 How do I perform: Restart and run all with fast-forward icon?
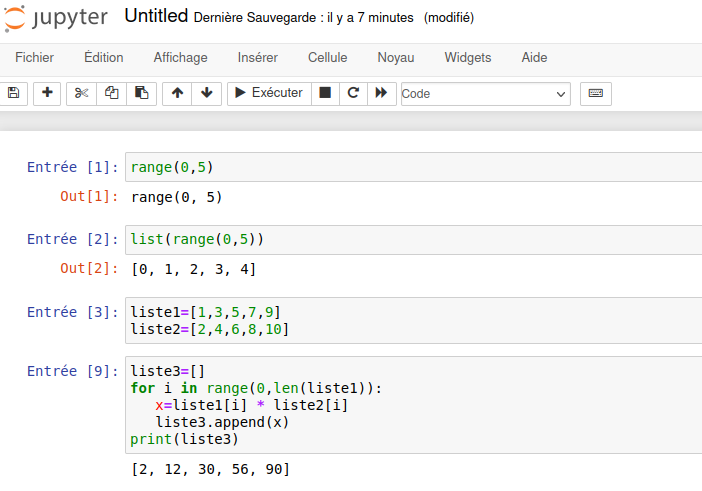point(380,93)
